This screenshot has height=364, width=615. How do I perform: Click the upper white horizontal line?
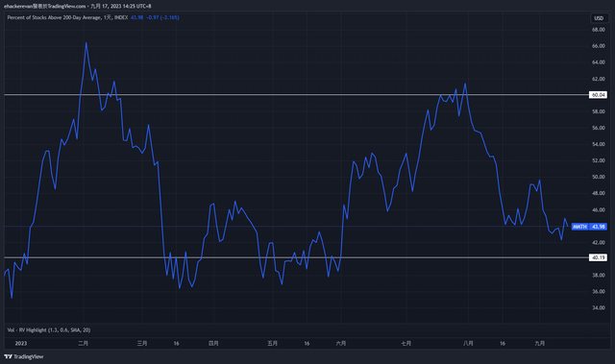tap(296, 94)
